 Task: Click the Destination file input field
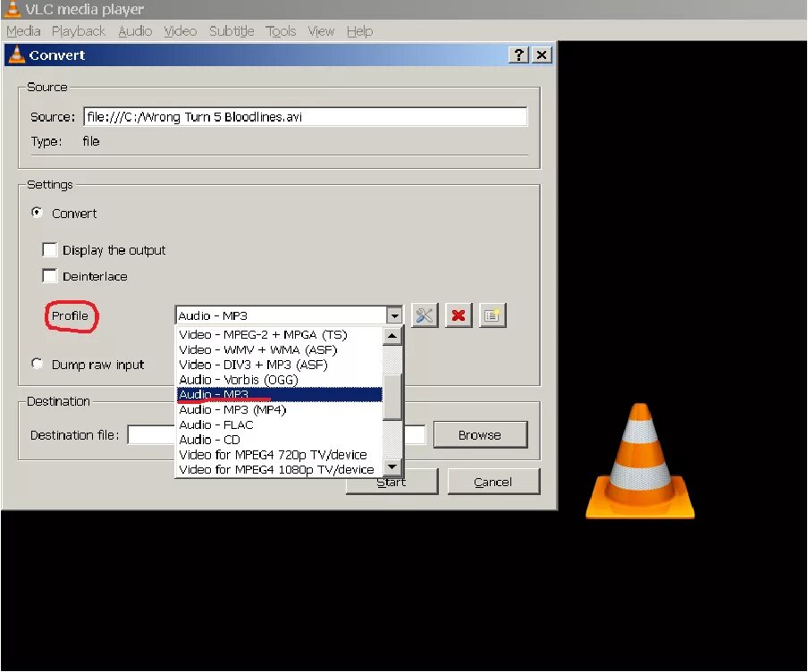277,435
